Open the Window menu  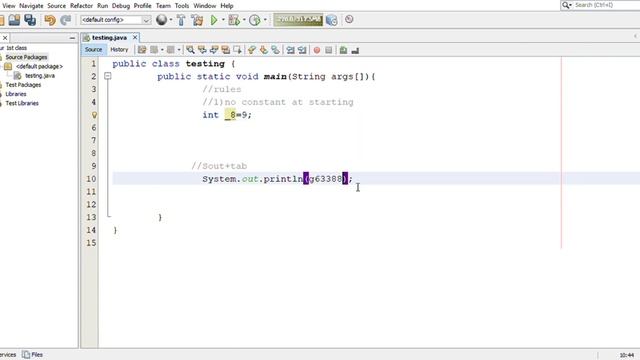coord(204,6)
